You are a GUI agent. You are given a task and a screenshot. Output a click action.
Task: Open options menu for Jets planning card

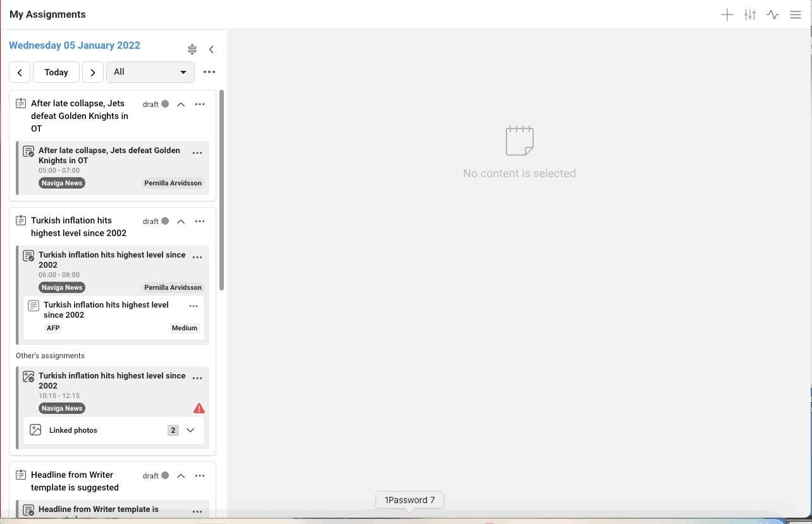200,104
